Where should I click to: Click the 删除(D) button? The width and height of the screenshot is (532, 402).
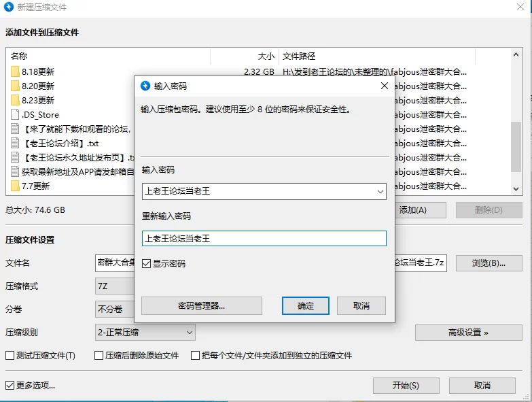[x=489, y=210]
